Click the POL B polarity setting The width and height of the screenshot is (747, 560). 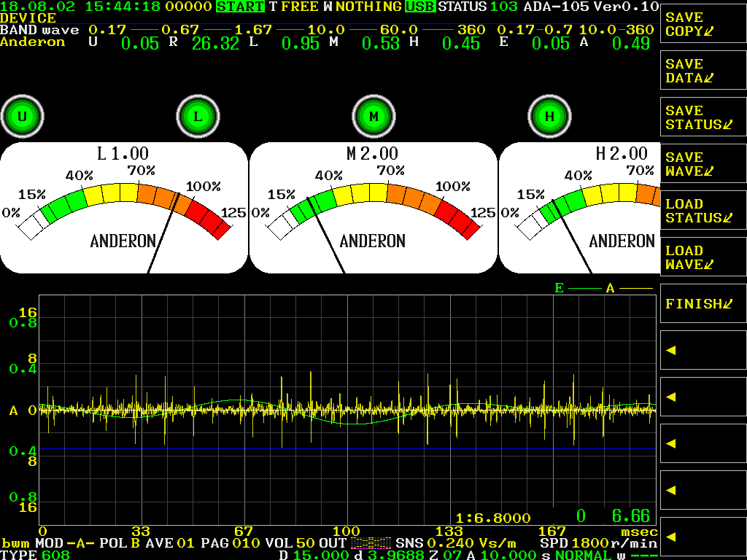pos(120,543)
